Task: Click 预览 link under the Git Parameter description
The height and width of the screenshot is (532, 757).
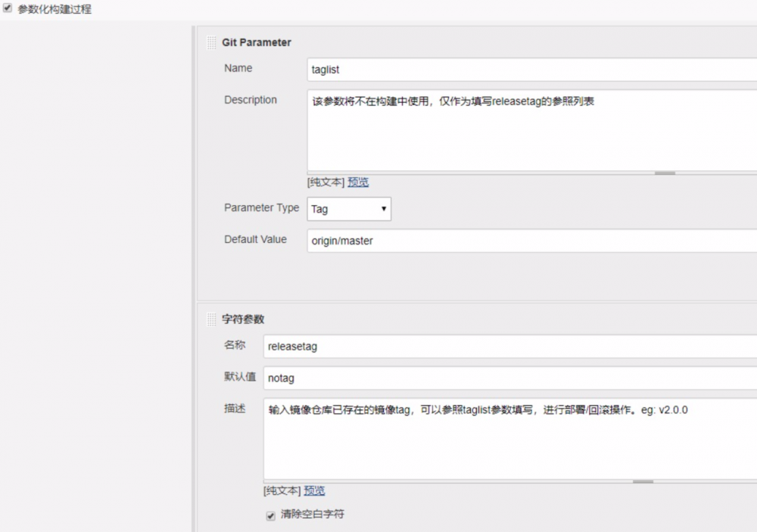Action: point(357,182)
